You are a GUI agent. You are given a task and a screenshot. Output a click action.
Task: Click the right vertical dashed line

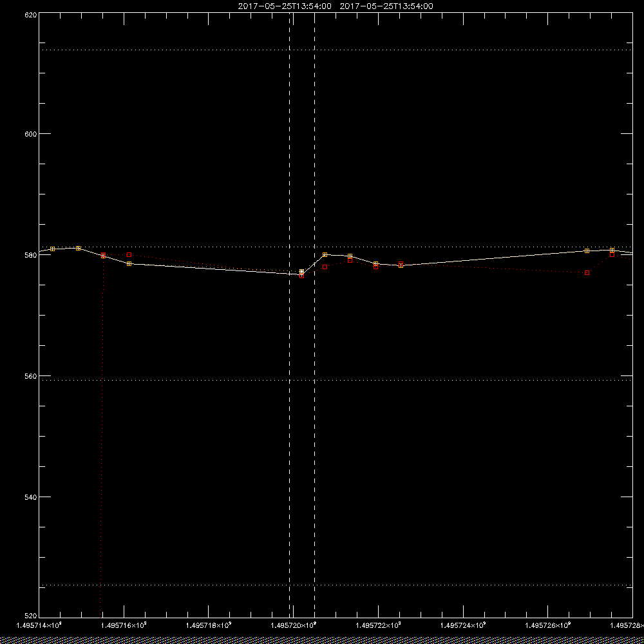pos(315,314)
